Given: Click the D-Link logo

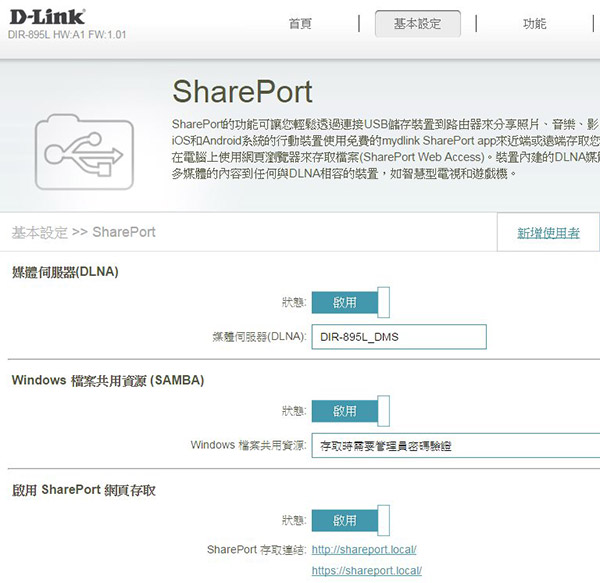Looking at the screenshot, I should [46, 16].
